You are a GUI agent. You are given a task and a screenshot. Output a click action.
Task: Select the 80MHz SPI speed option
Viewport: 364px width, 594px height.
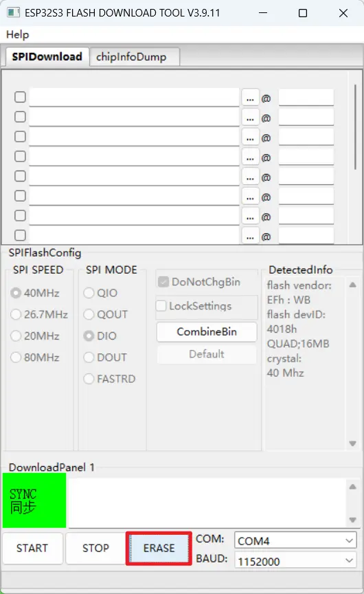[16, 357]
